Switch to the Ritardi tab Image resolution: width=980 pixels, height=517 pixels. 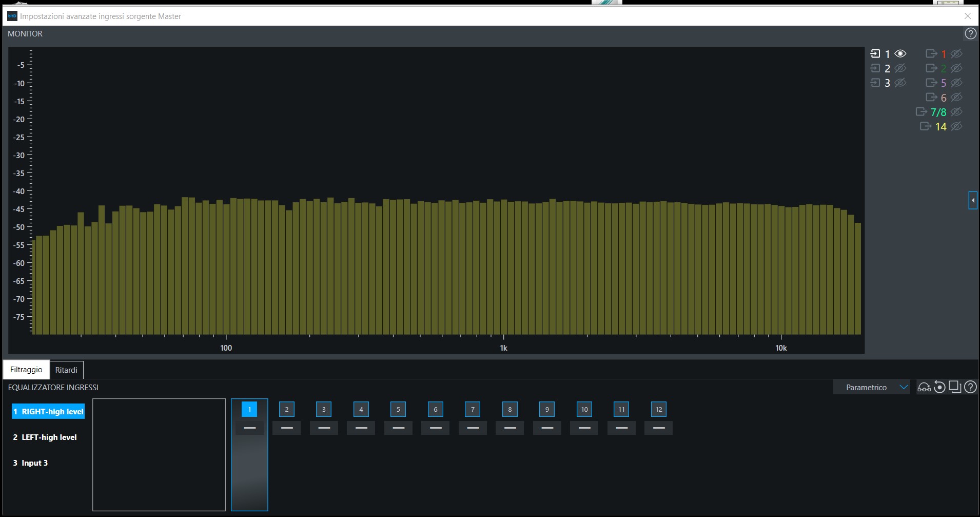66,370
